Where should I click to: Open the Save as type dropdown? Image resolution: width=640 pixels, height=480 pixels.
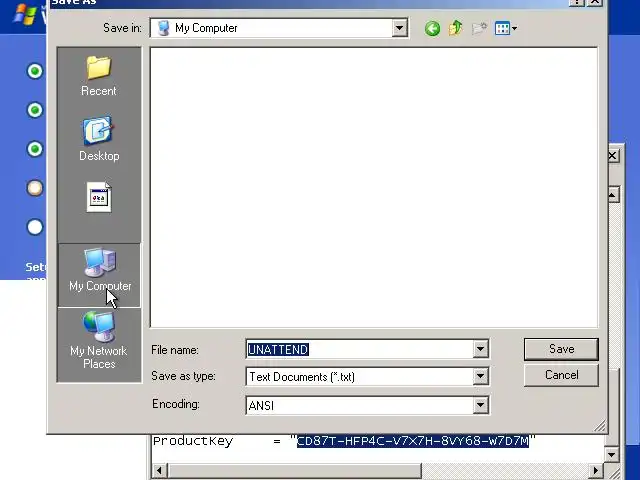(x=480, y=376)
